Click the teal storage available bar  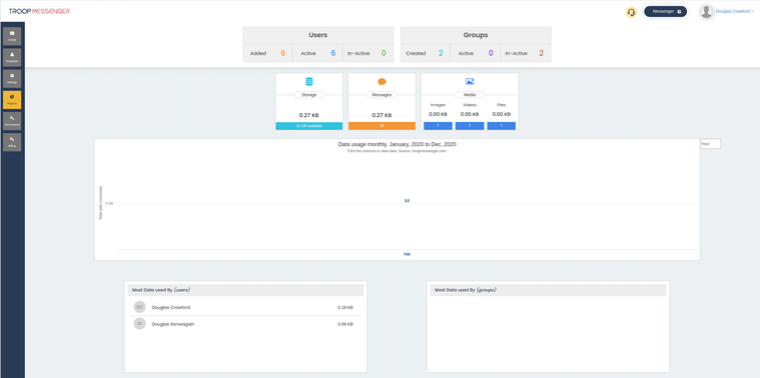pyautogui.click(x=309, y=126)
